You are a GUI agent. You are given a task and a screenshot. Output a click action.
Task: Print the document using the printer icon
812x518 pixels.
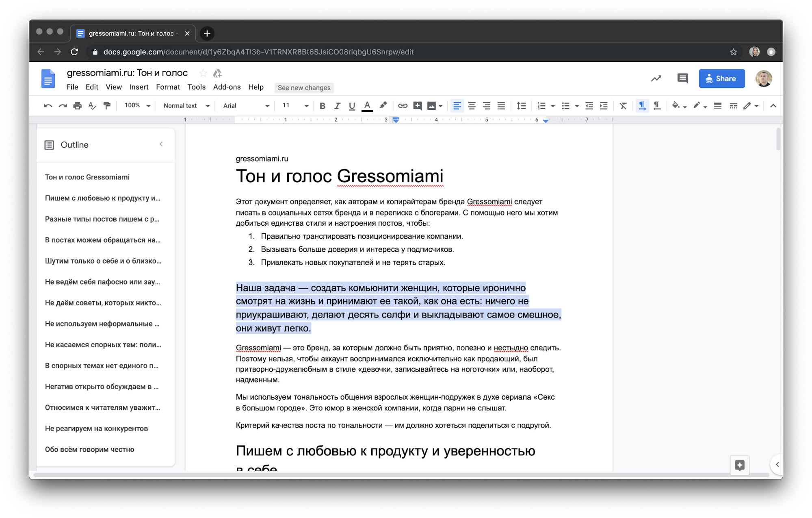(77, 106)
